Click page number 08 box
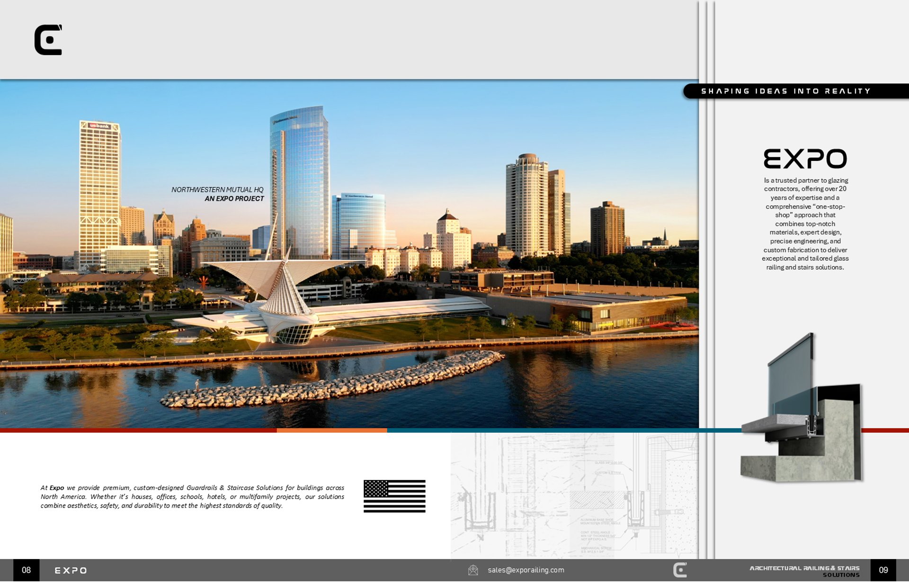This screenshot has height=588, width=909. (27, 570)
